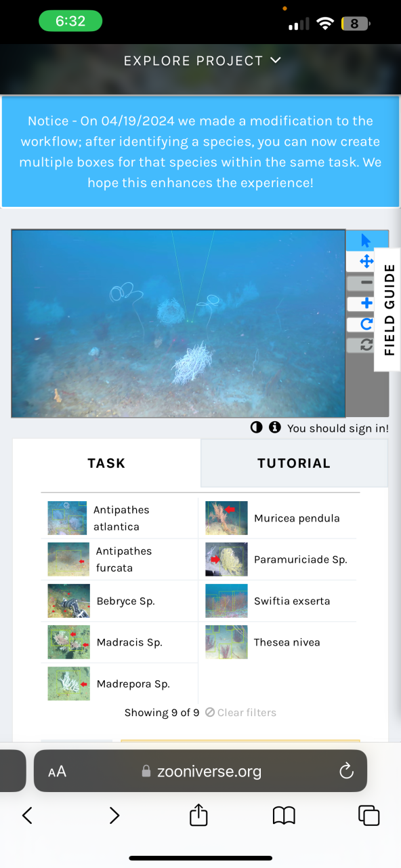
Task: Select the pan/move image tool
Action: 366,261
